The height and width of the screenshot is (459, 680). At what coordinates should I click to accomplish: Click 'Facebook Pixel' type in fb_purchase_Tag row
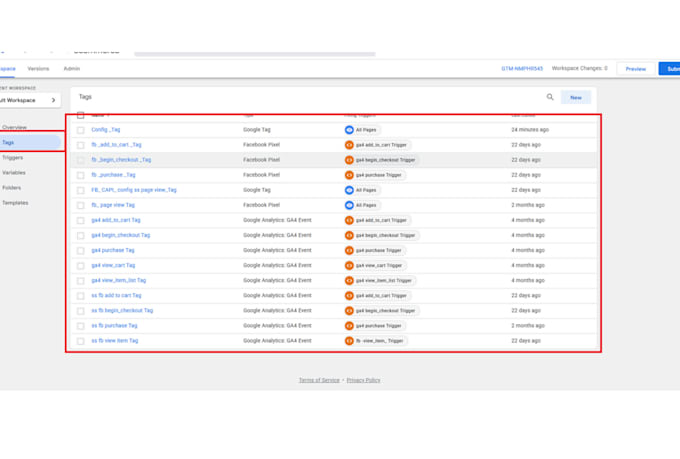pos(262,175)
